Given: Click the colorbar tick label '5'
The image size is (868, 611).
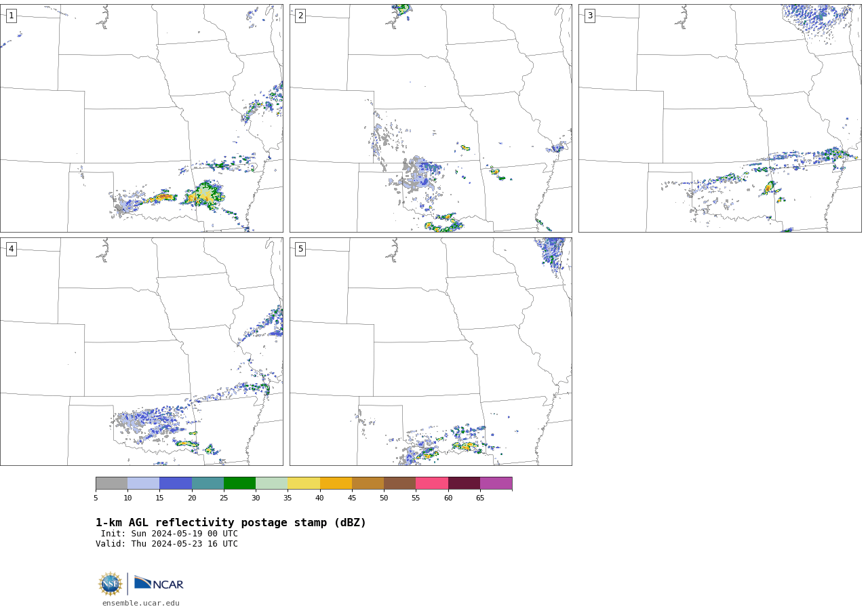Looking at the screenshot, I should (96, 498).
